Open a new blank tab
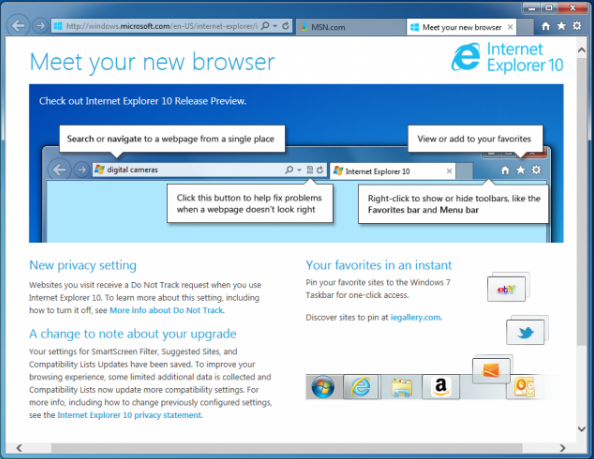Screen dimensions: 594x459 click(525, 27)
